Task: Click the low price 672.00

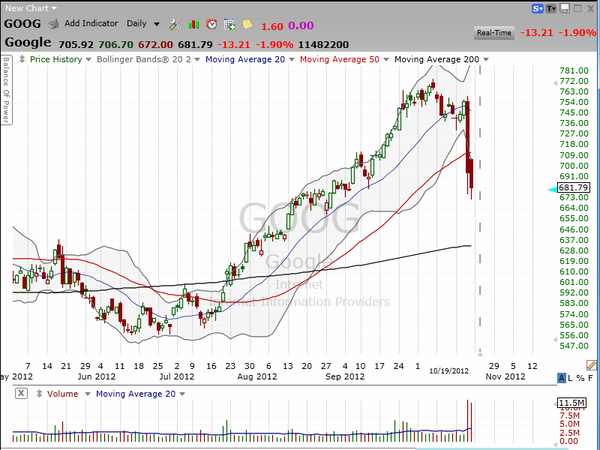Action: tap(155, 45)
